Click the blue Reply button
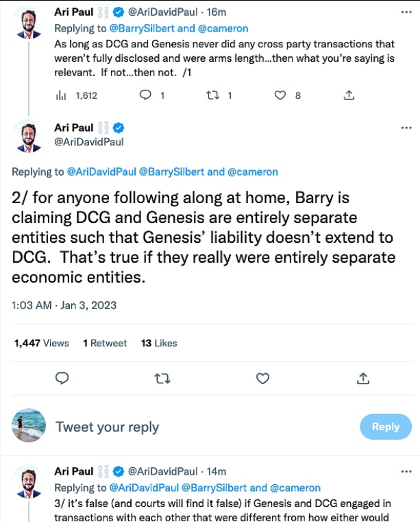Viewport: 420px width, 522px height. pos(385,427)
